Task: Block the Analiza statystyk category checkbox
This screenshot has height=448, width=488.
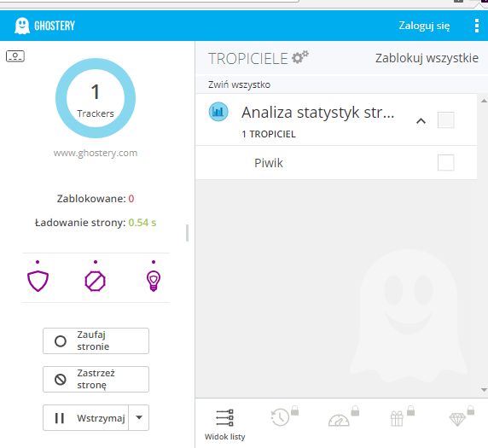Action: pyautogui.click(x=445, y=119)
